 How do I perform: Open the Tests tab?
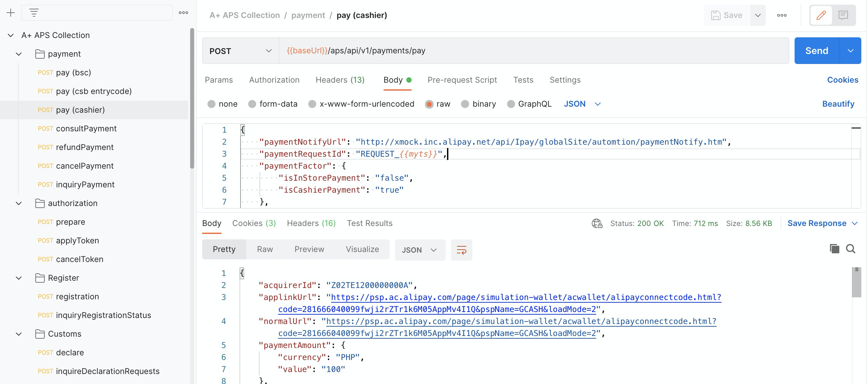pyautogui.click(x=523, y=80)
